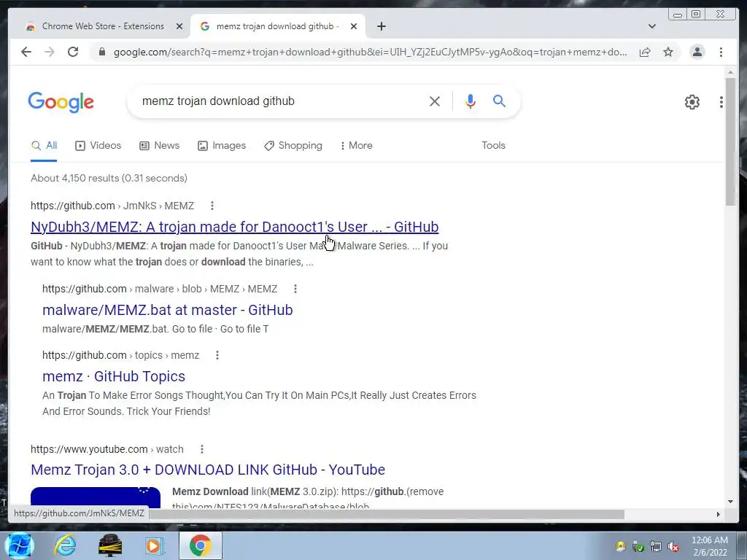Screen dimensions: 747x560
Task: Open the tab search chevron
Action: [x=651, y=26]
